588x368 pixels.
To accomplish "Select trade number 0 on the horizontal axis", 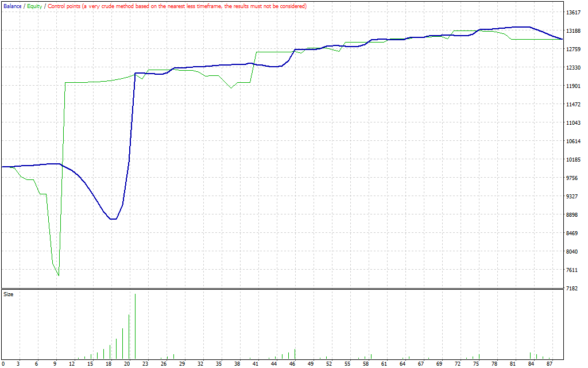I will (3, 363).
